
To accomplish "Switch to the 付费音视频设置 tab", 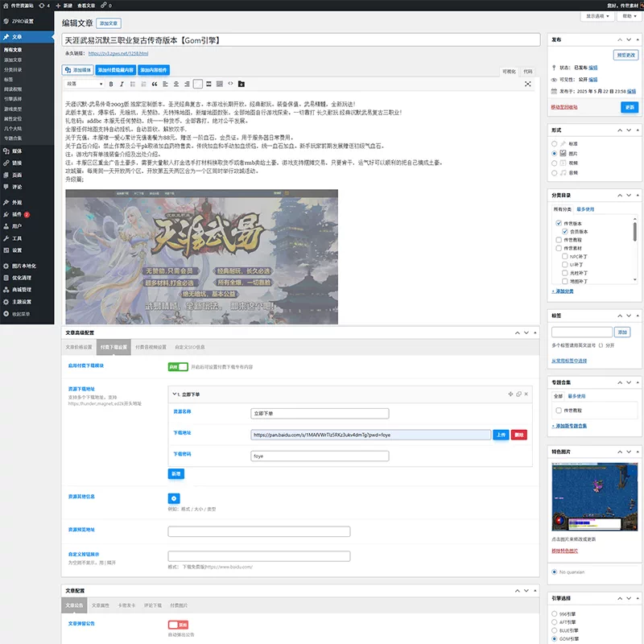I will (151, 347).
